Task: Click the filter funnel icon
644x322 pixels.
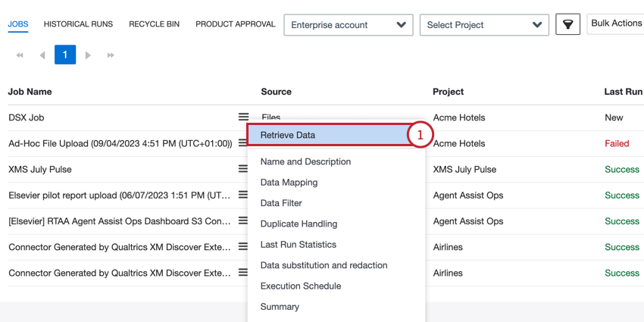Action: coord(567,24)
